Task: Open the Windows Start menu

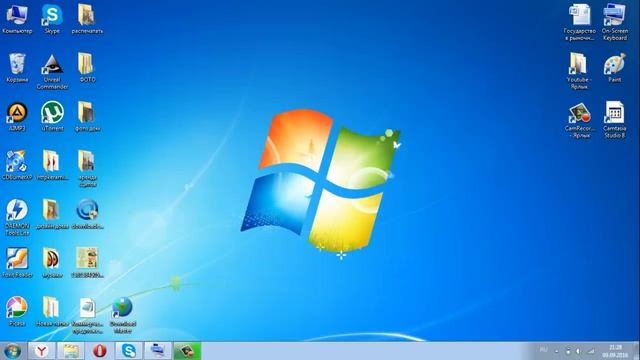Action: [12, 351]
